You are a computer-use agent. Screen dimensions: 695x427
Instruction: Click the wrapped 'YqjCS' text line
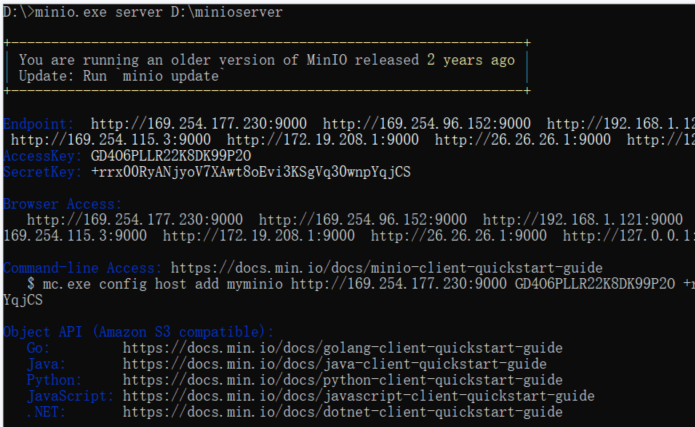click(23, 300)
